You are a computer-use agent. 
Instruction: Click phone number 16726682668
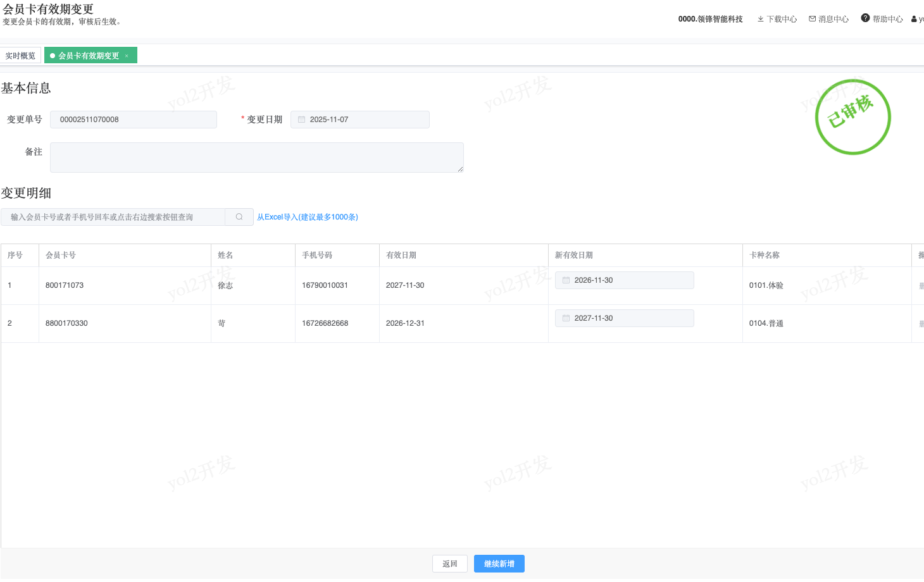pyautogui.click(x=325, y=323)
